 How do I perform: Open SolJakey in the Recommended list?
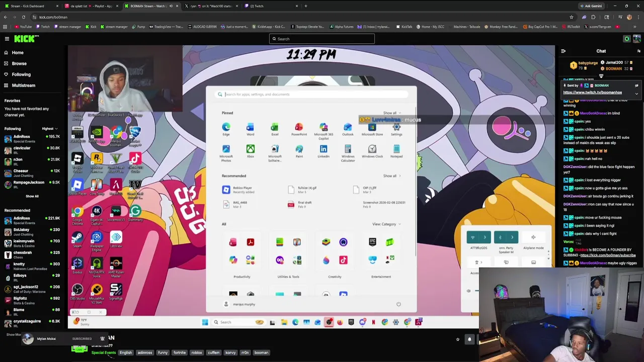[32, 232]
